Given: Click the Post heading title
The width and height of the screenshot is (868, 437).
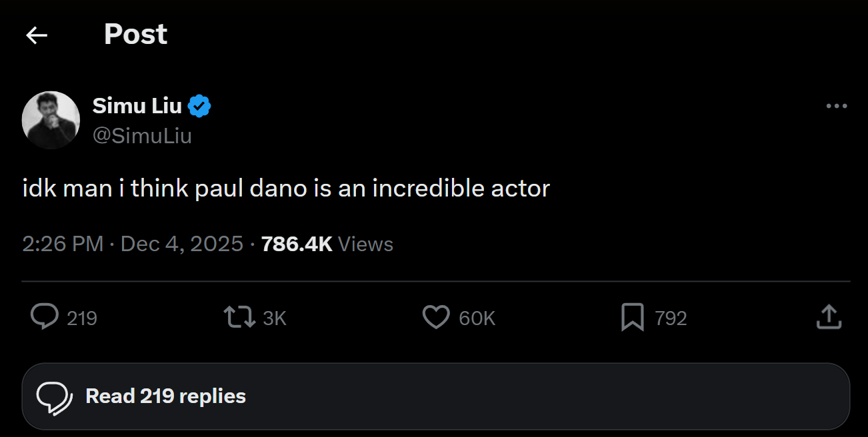Looking at the screenshot, I should [135, 35].
